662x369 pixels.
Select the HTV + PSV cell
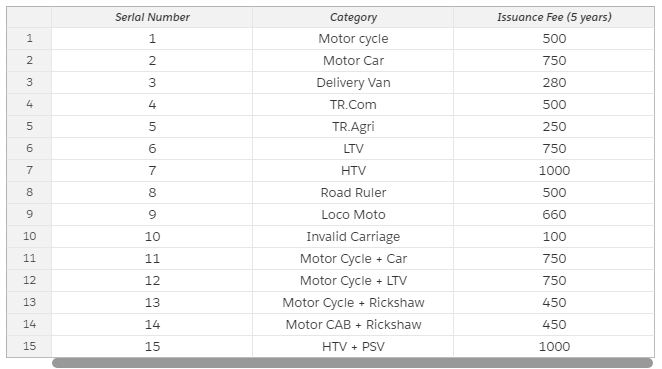(353, 346)
